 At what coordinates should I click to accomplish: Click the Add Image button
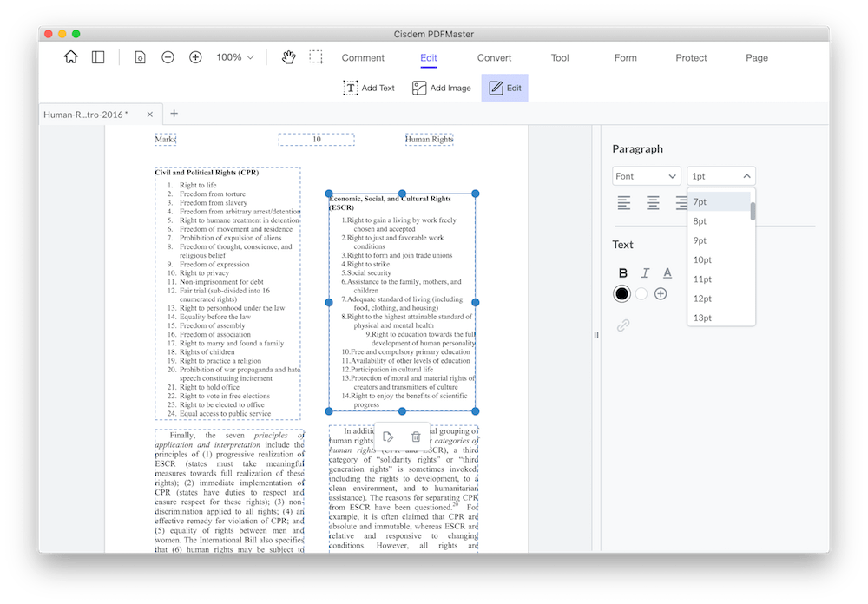442,88
